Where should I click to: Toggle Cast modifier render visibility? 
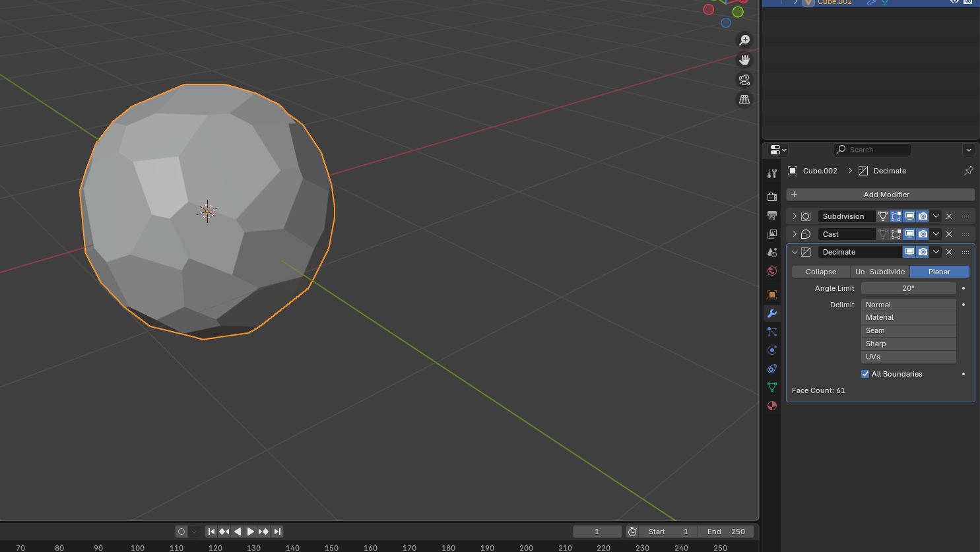923,234
